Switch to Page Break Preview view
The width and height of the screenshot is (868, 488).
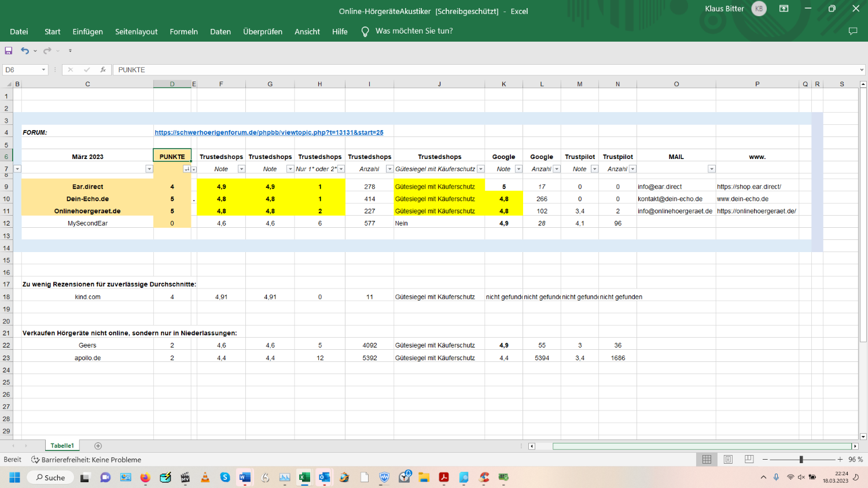click(x=749, y=459)
